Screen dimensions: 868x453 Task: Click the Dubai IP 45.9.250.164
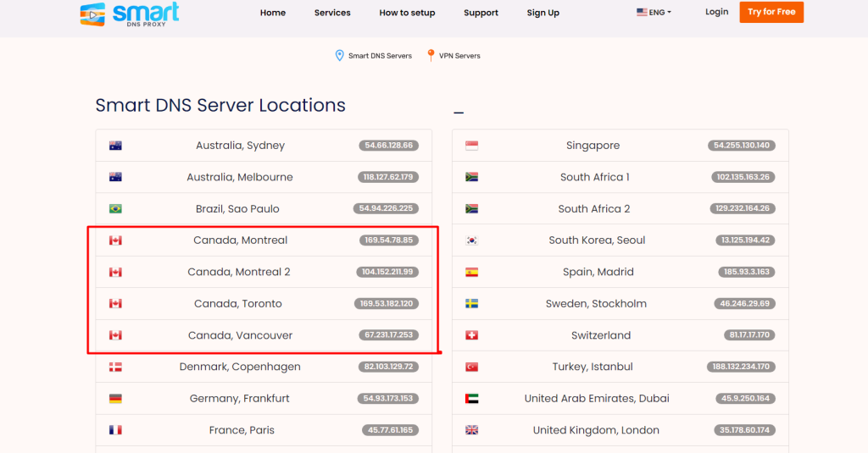pyautogui.click(x=745, y=398)
